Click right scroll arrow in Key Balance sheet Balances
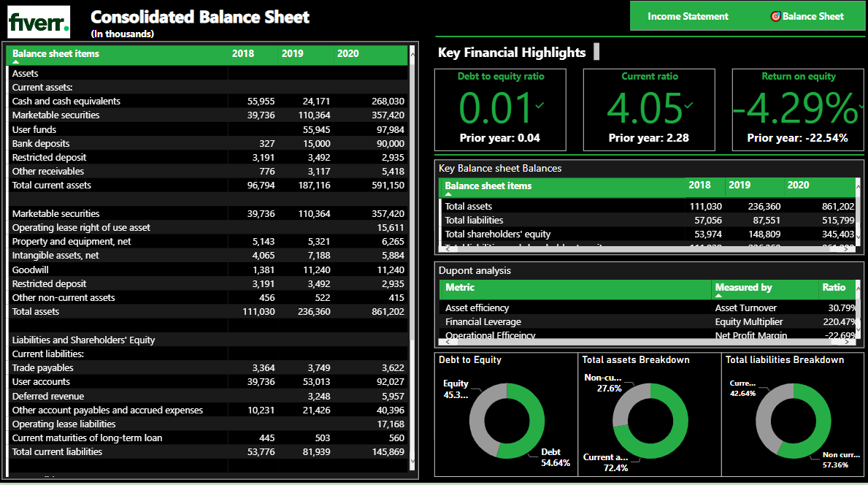 [847, 249]
